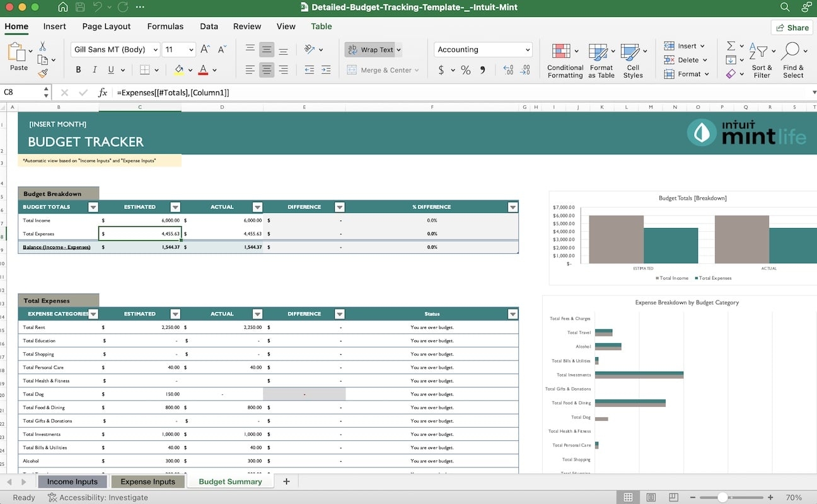Toggle Italic formatting
817x504 pixels.
(x=95, y=70)
